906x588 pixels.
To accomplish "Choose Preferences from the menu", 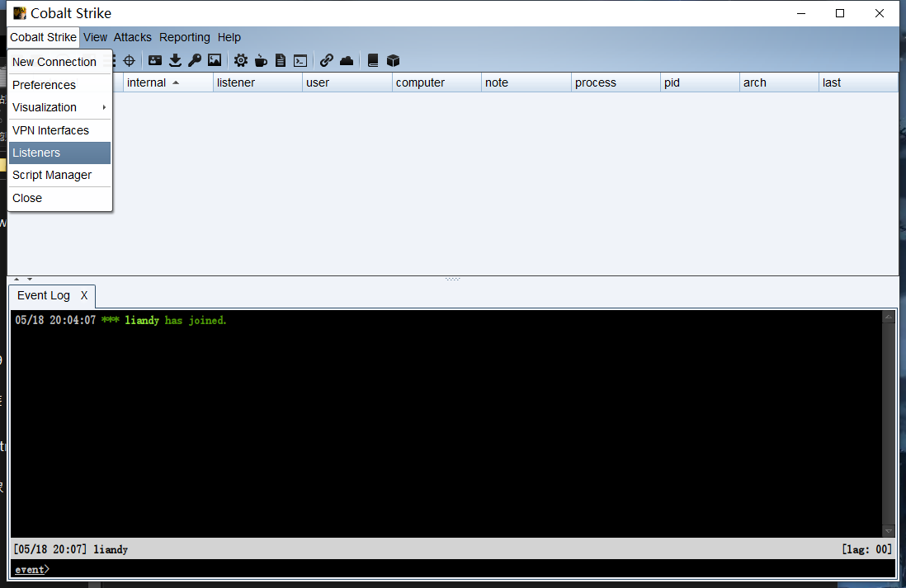I will click(59, 85).
